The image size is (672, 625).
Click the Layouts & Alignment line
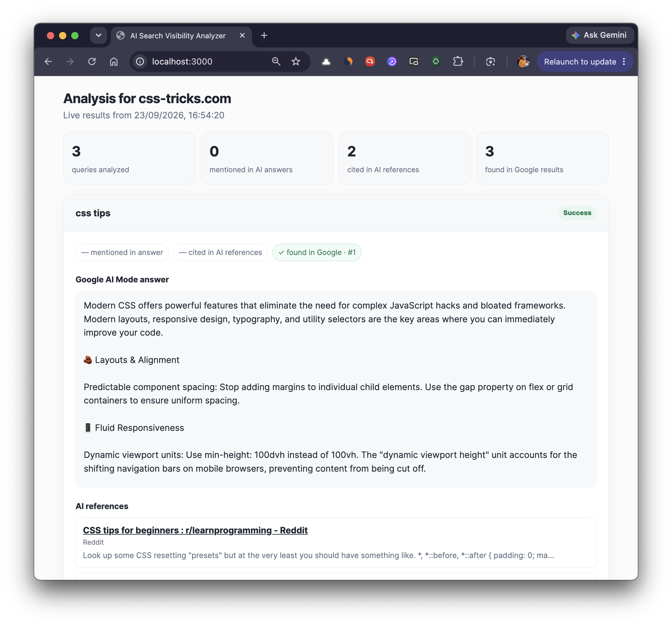pos(131,360)
